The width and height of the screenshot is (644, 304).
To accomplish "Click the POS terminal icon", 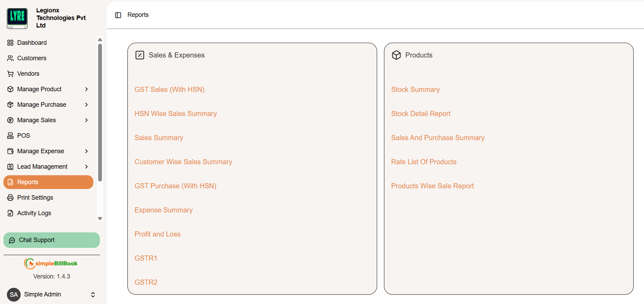I will (10, 136).
